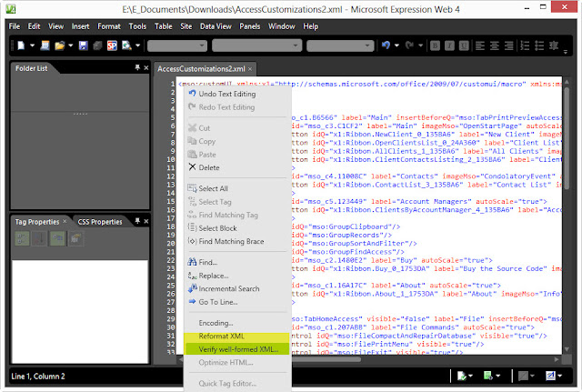Image resolution: width=582 pixels, height=392 pixels.
Task: Click the vertical scrollbar in code editor
Action: tap(567, 139)
